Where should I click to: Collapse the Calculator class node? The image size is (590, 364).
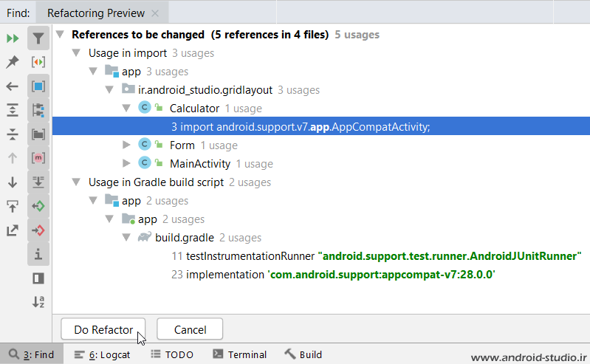pos(126,108)
